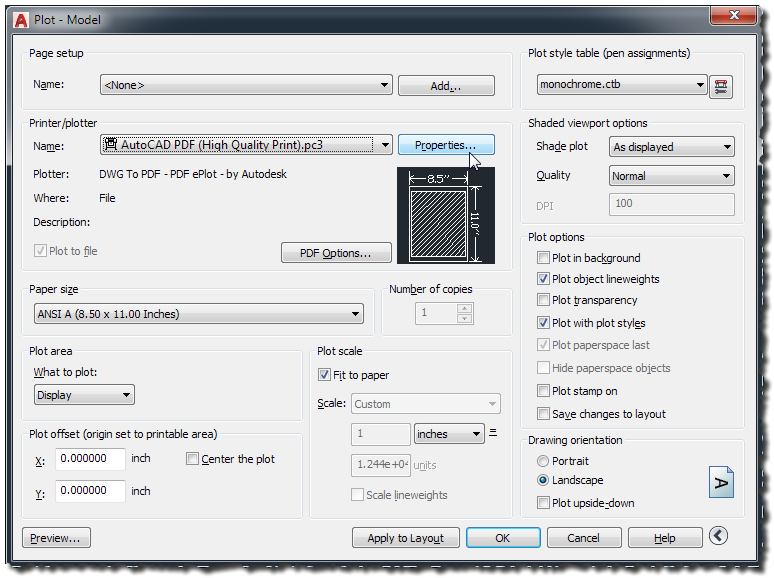
Task: Open the inches units dropdown
Action: point(449,434)
